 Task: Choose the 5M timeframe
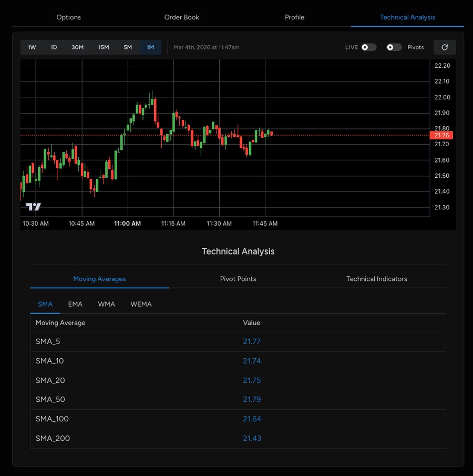coord(128,47)
